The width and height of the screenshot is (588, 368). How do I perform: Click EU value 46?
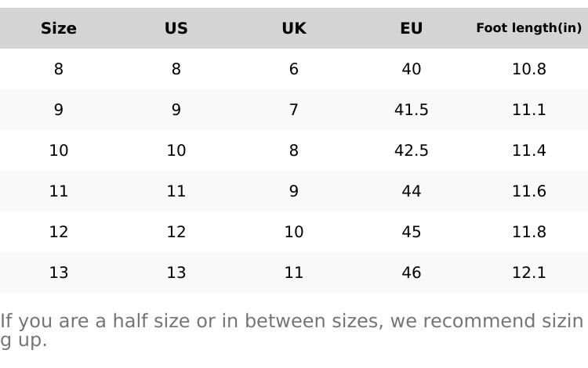412,273
